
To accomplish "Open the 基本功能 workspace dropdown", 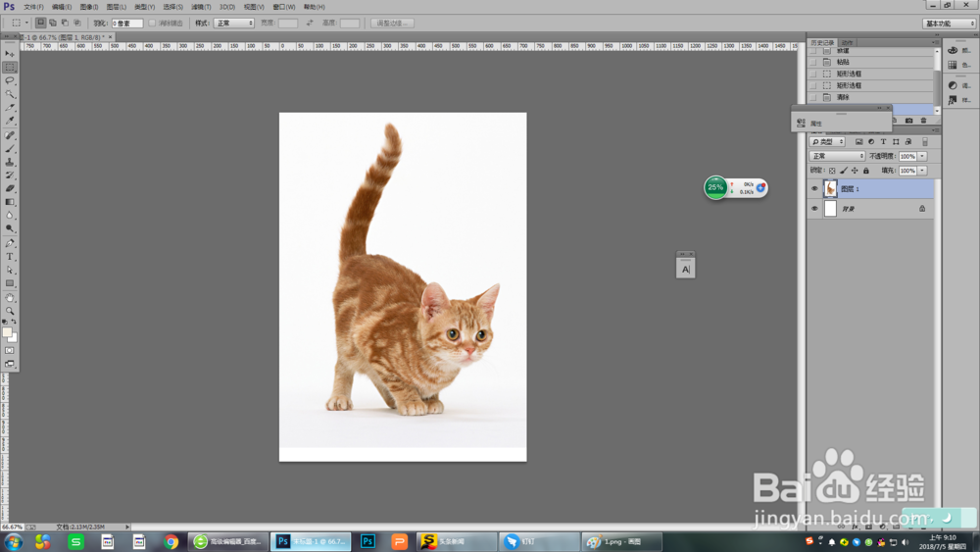I will click(949, 24).
